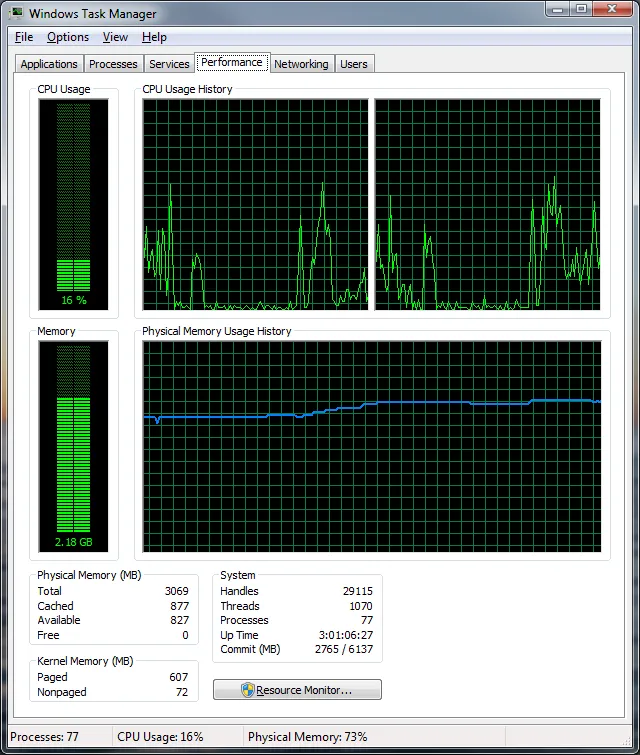
Task: Switch to the Applications tab
Action: point(49,64)
